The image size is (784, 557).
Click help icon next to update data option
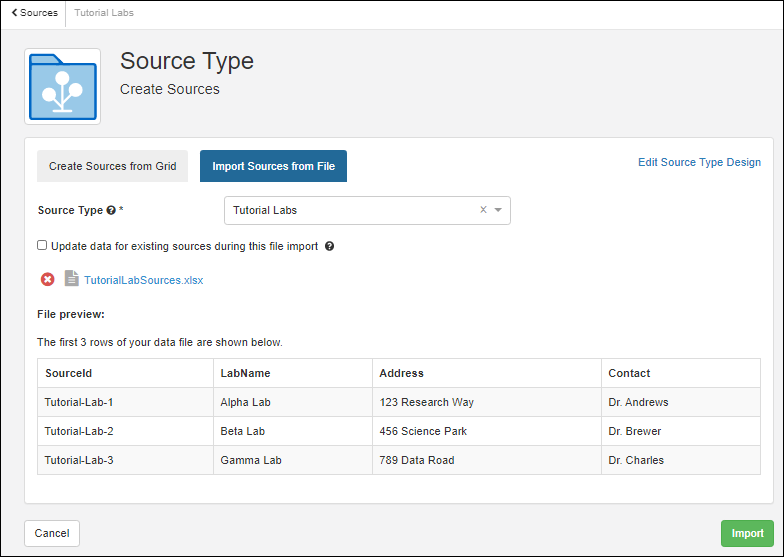click(329, 246)
